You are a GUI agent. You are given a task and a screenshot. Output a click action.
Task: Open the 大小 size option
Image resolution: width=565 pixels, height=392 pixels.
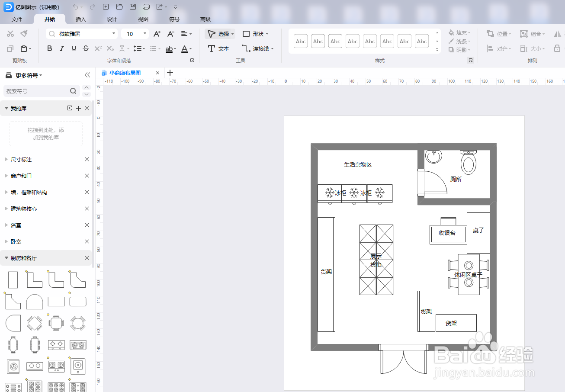(532, 48)
